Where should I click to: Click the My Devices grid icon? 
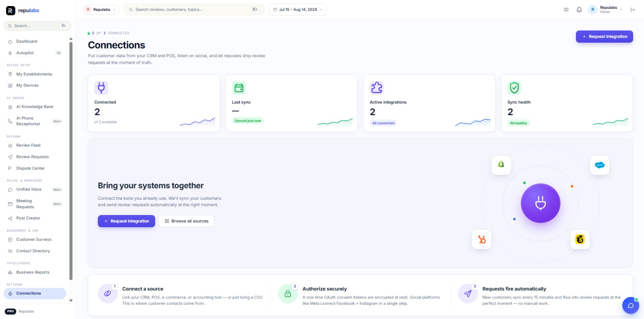(10, 85)
